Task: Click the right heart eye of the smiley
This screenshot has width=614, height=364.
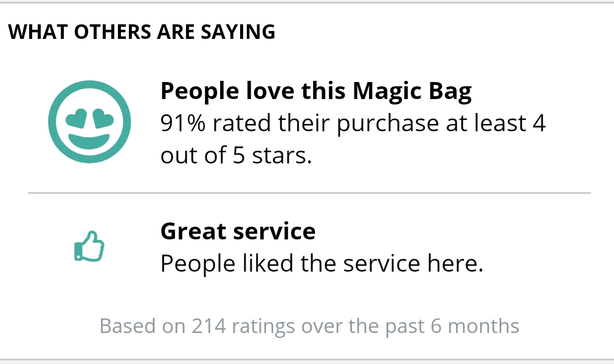Action: [103, 118]
